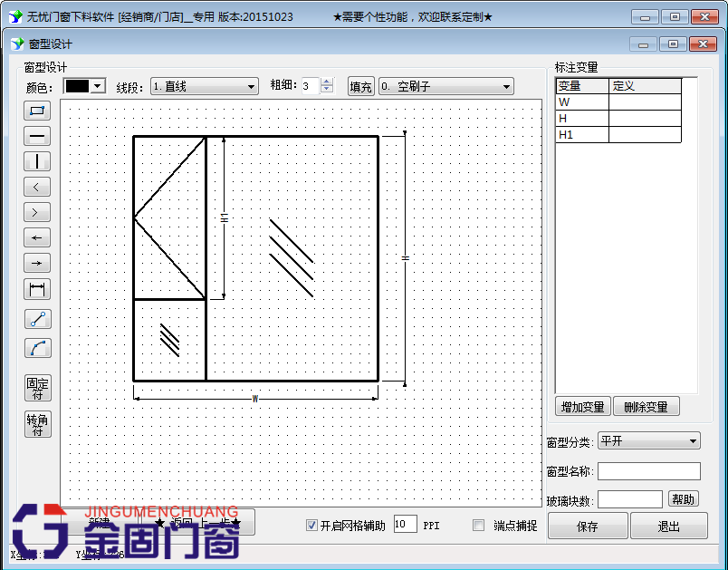Open the 颜色 color picker dropdown
The height and width of the screenshot is (570, 728).
click(x=95, y=85)
